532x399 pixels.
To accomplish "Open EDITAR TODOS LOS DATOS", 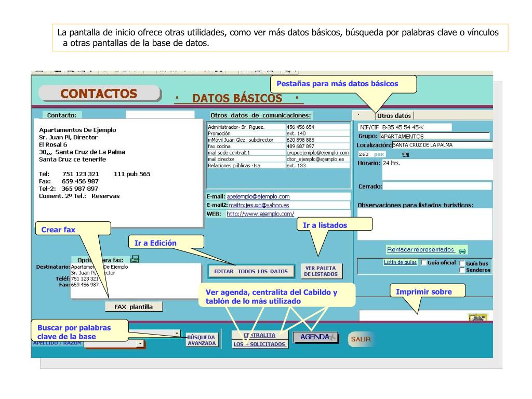I will coord(251,271).
